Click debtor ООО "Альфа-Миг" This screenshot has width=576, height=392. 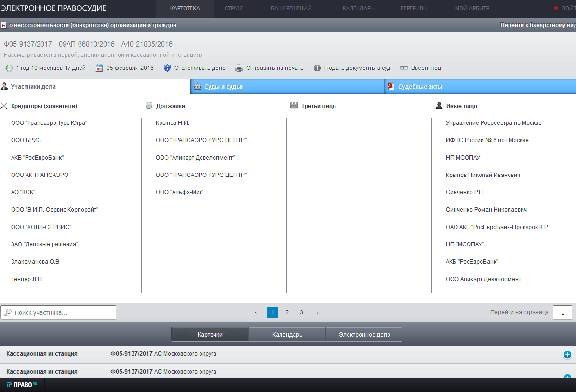pos(179,192)
